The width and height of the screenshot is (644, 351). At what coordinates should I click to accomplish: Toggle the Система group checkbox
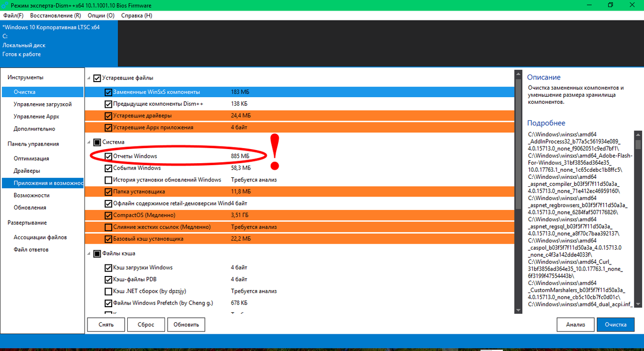click(98, 142)
